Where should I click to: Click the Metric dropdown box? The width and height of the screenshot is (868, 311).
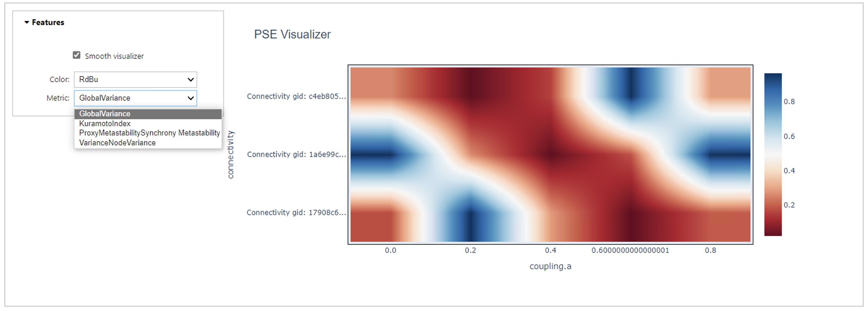135,98
